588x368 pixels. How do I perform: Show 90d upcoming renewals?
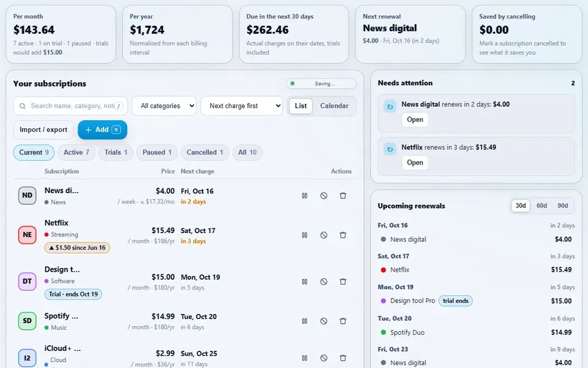point(562,206)
